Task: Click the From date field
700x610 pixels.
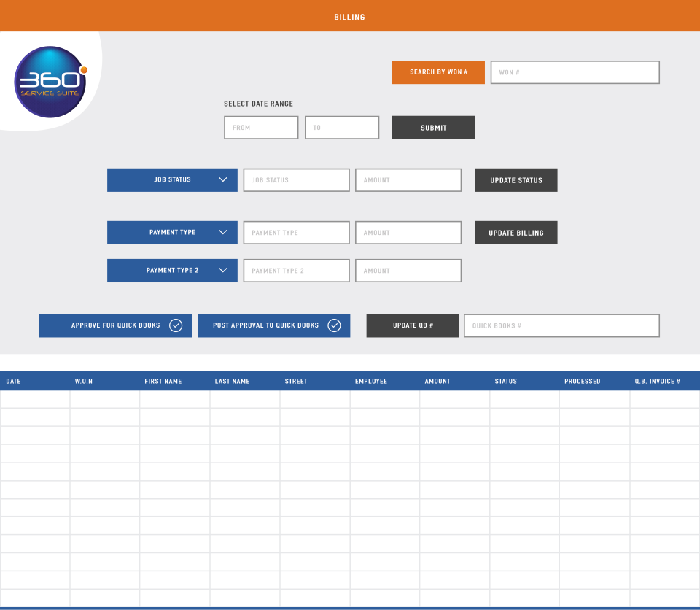Action: pyautogui.click(x=260, y=127)
